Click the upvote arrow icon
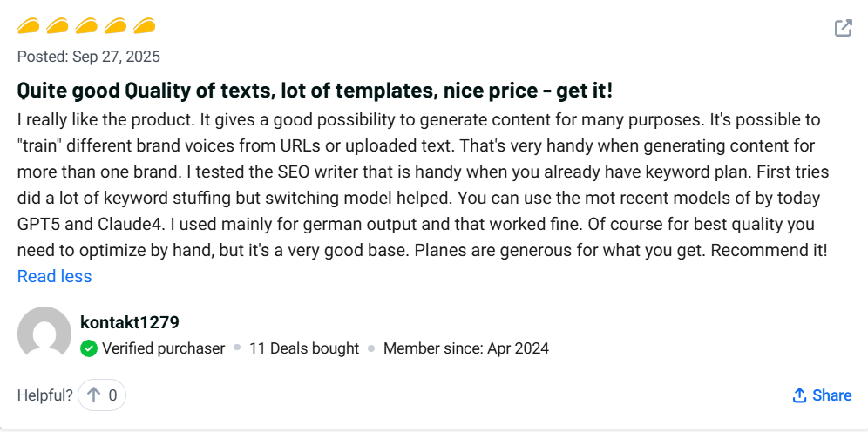 (94, 395)
